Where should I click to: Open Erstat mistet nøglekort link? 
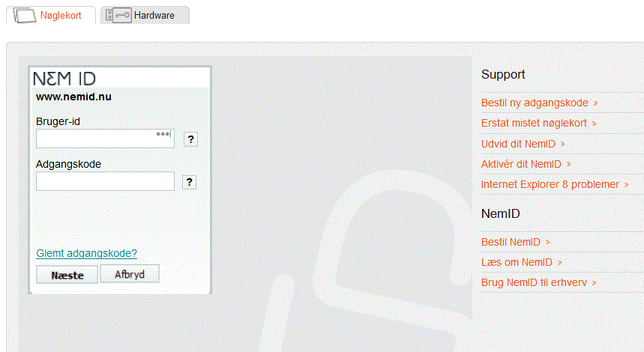click(534, 123)
